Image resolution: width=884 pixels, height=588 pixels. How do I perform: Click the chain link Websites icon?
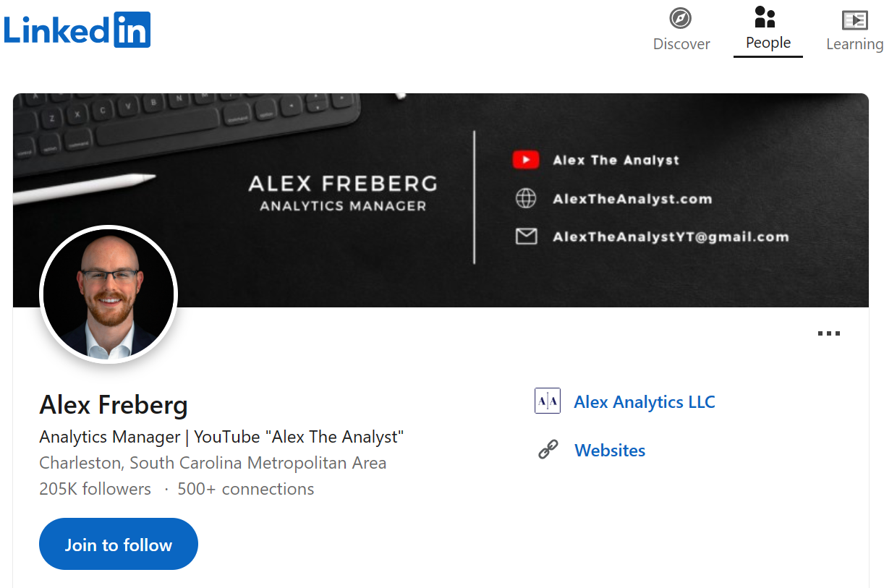[x=548, y=450]
